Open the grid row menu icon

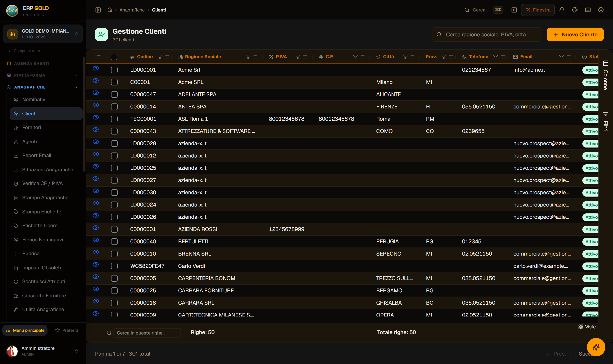coord(99,57)
